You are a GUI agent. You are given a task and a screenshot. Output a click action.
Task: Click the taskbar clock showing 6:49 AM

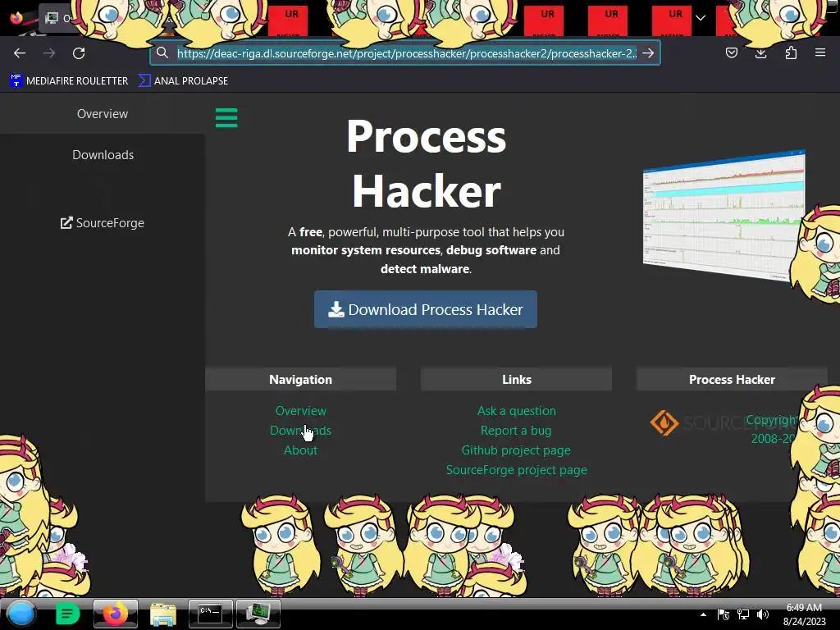[804, 614]
